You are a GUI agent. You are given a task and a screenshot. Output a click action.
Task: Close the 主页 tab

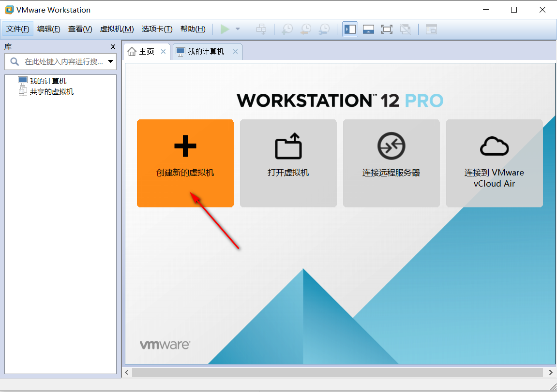tap(164, 52)
